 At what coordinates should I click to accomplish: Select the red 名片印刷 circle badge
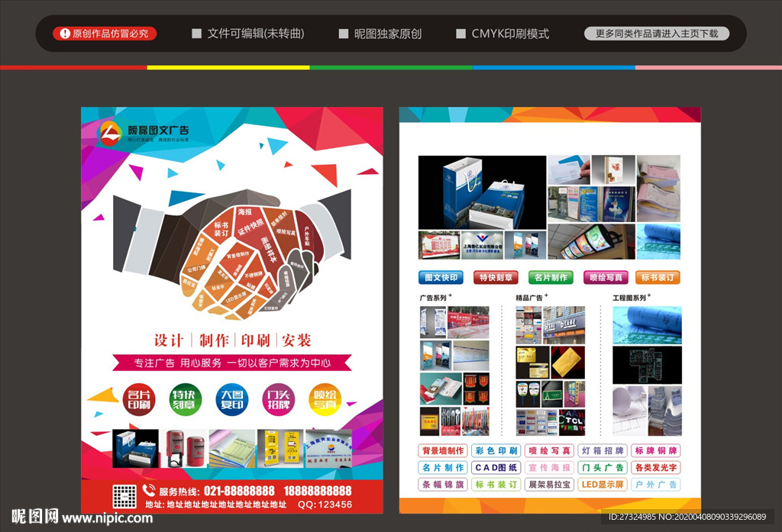point(139,399)
